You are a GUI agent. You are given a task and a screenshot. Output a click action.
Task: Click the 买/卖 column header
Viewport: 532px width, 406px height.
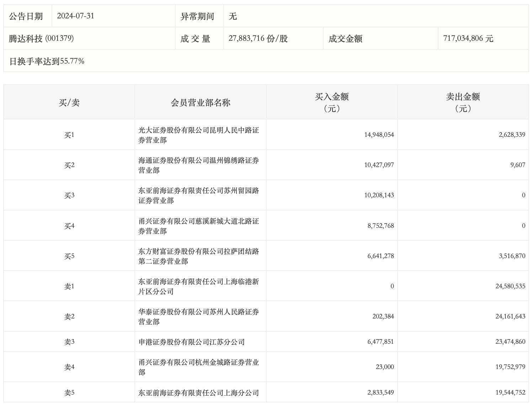[x=69, y=101]
